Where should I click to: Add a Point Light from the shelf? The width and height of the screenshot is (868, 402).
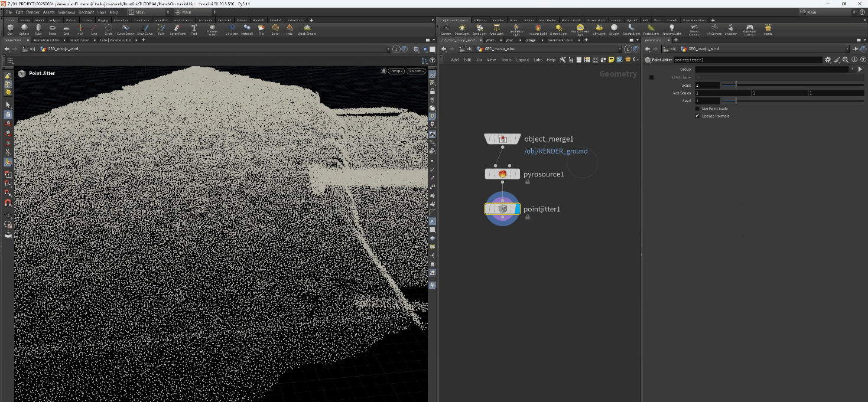[x=462, y=28]
